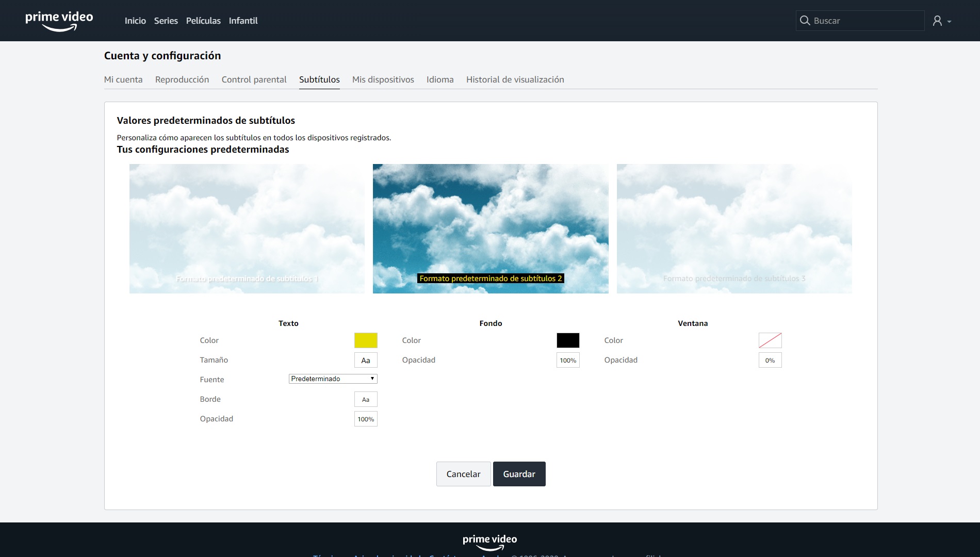Click the transparent window color swatch
The image size is (980, 557).
click(770, 340)
